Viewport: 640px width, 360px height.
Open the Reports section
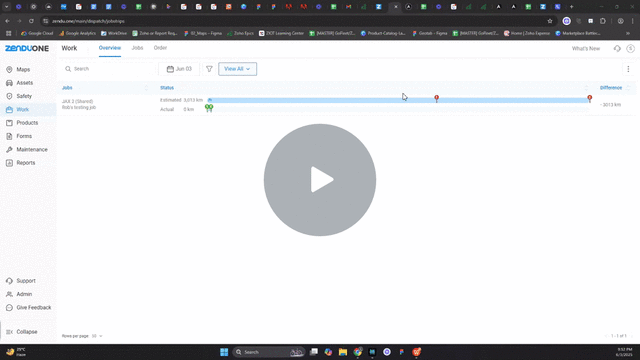coord(25,163)
